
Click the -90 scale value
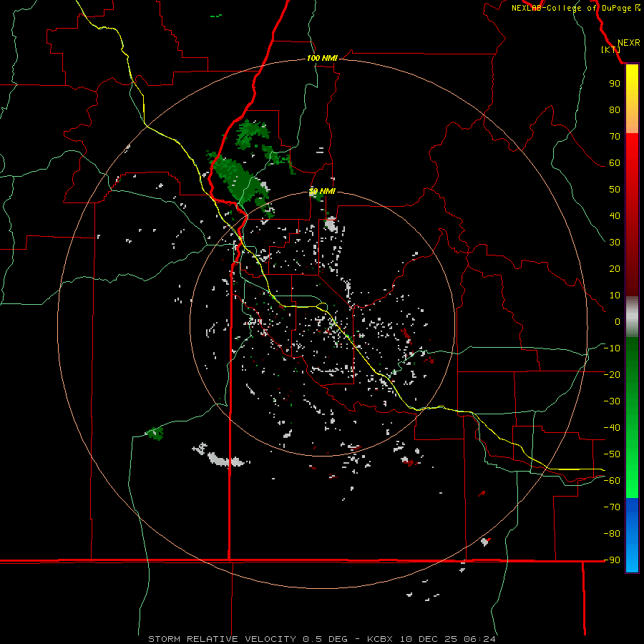pyautogui.click(x=612, y=560)
